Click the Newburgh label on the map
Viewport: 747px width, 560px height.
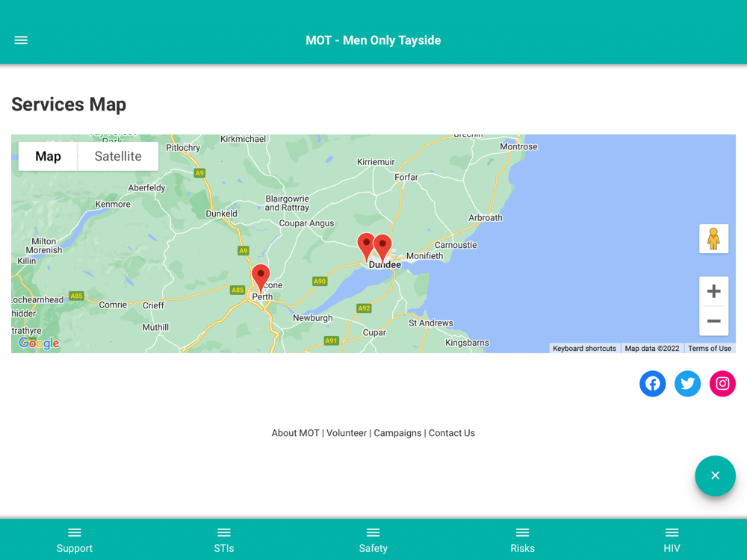coord(312,317)
